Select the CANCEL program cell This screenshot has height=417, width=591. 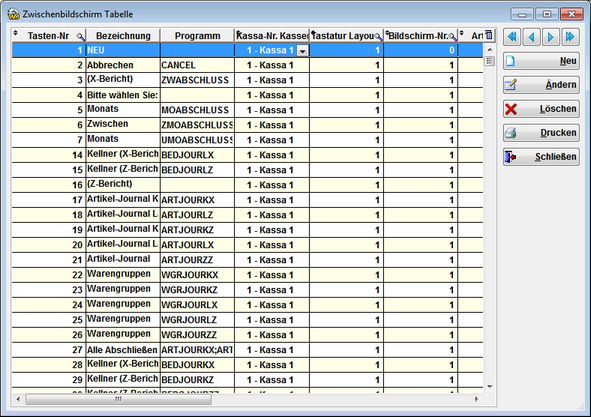[197, 65]
